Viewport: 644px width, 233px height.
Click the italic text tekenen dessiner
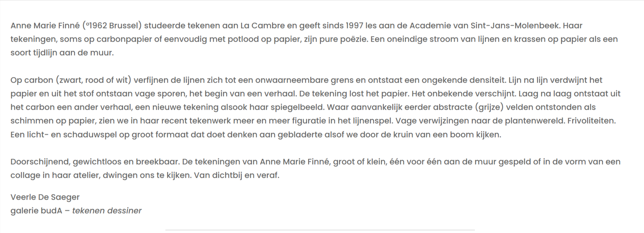107,211
